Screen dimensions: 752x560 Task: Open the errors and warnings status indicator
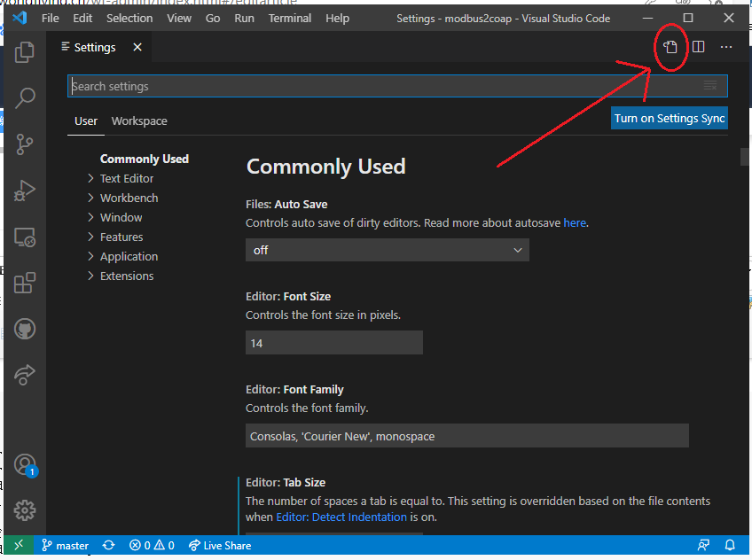(152, 545)
